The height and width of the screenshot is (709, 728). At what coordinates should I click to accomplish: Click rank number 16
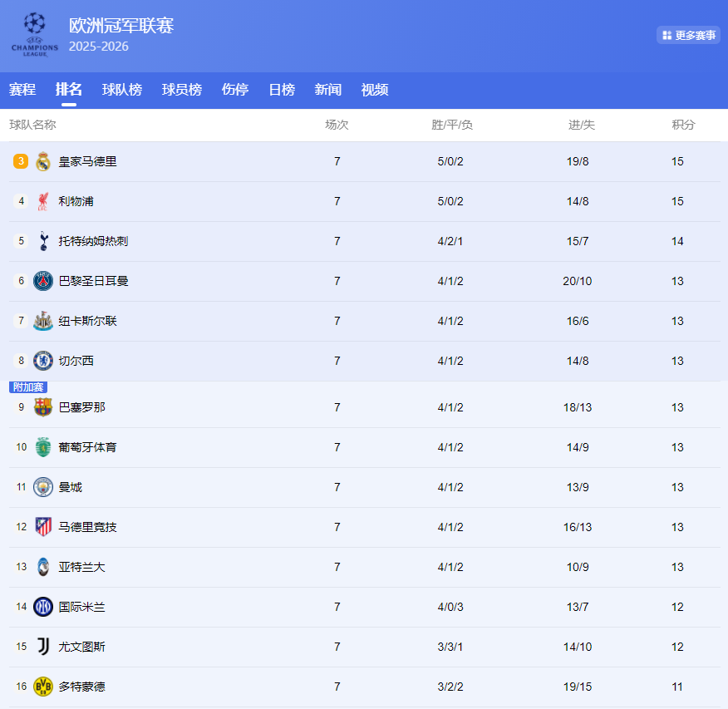pos(22,687)
